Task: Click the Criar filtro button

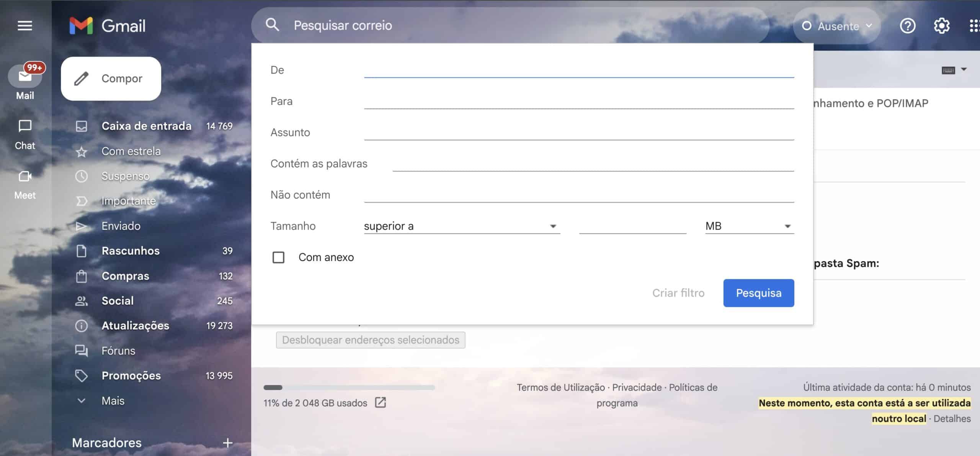Action: pyautogui.click(x=678, y=293)
